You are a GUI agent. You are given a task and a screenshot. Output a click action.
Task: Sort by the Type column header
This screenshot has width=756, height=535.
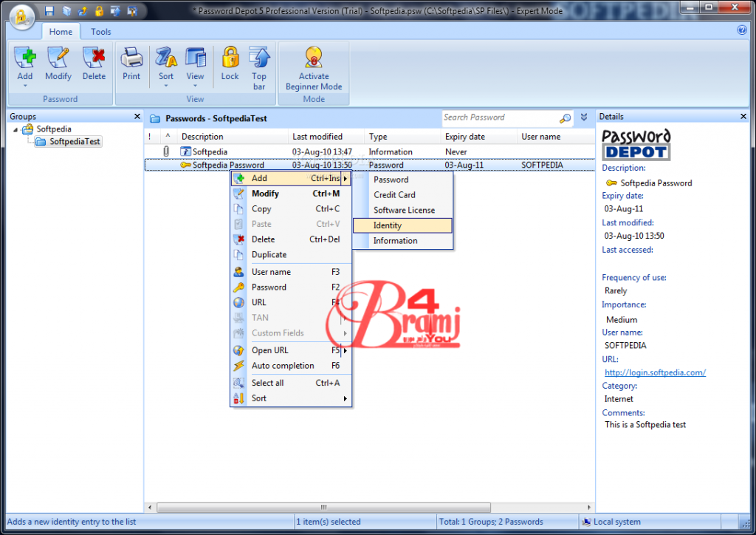(402, 137)
